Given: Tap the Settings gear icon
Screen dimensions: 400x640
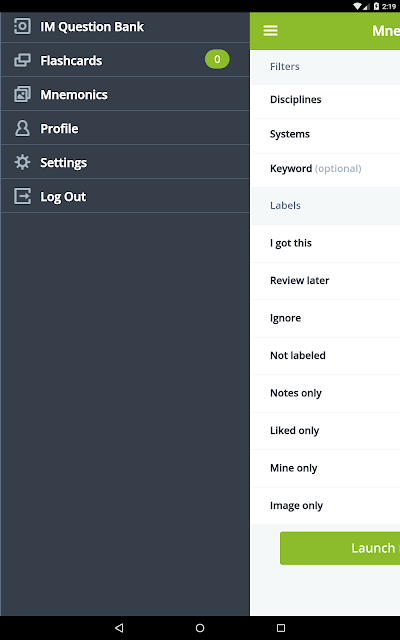Looking at the screenshot, I should click(x=22, y=162).
